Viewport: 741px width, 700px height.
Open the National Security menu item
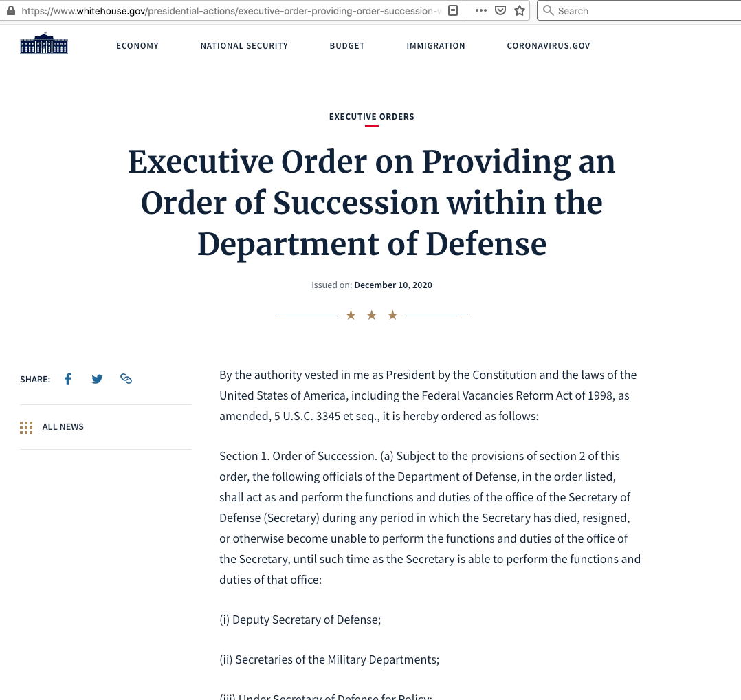pos(244,46)
